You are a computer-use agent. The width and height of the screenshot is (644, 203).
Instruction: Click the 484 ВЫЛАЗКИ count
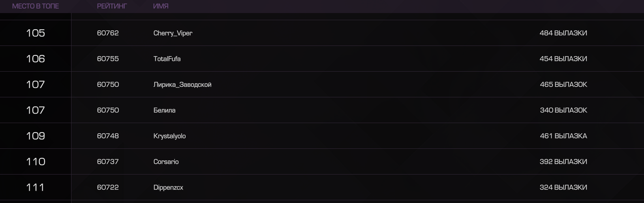pos(563,33)
